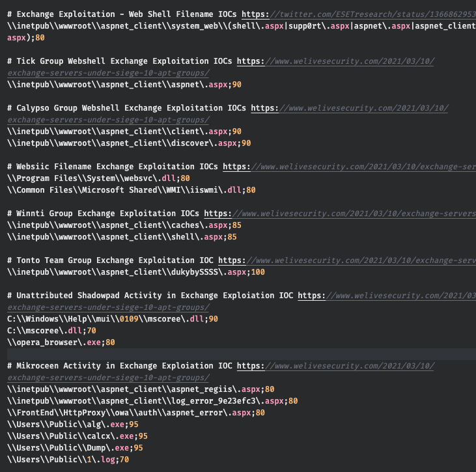Follow the Websiic Filename IOCs link
The image size is (476, 472).
click(x=349, y=167)
